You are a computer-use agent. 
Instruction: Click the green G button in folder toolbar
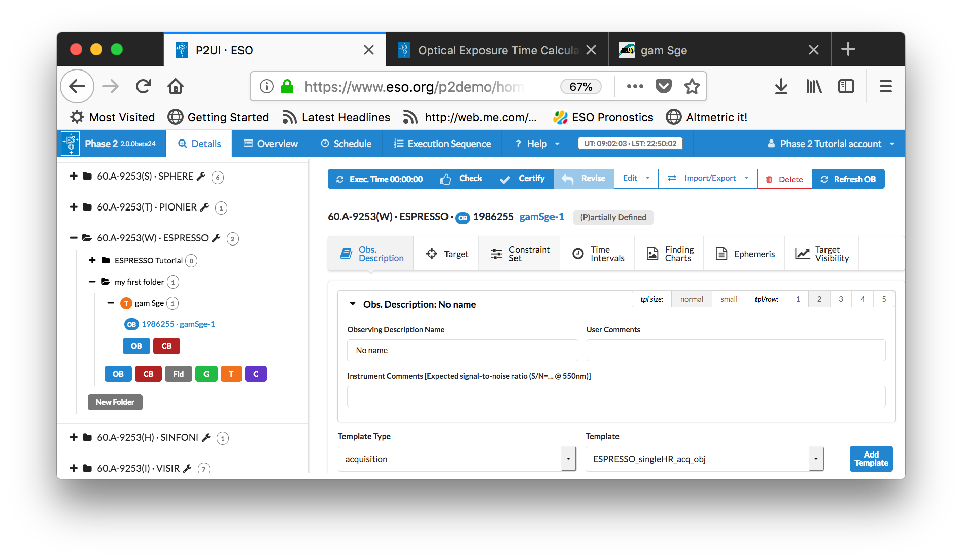point(206,374)
